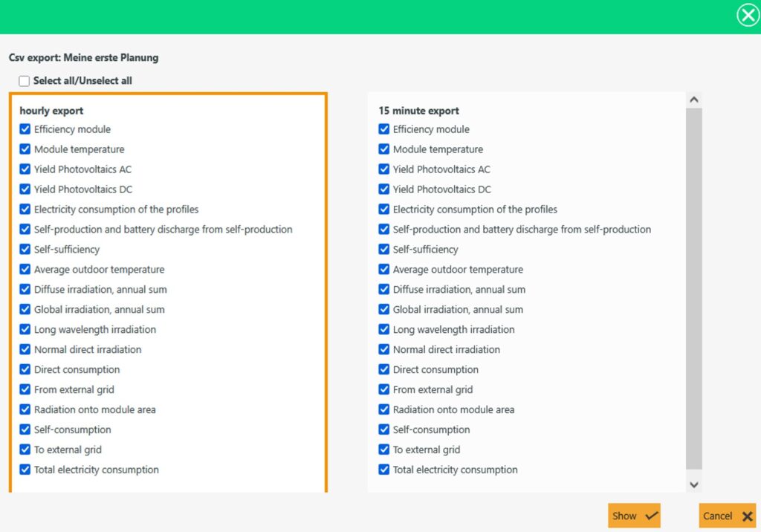The image size is (761, 532).
Task: Disable Yield Photovoltaics DC in 15 minute export
Action: point(384,189)
